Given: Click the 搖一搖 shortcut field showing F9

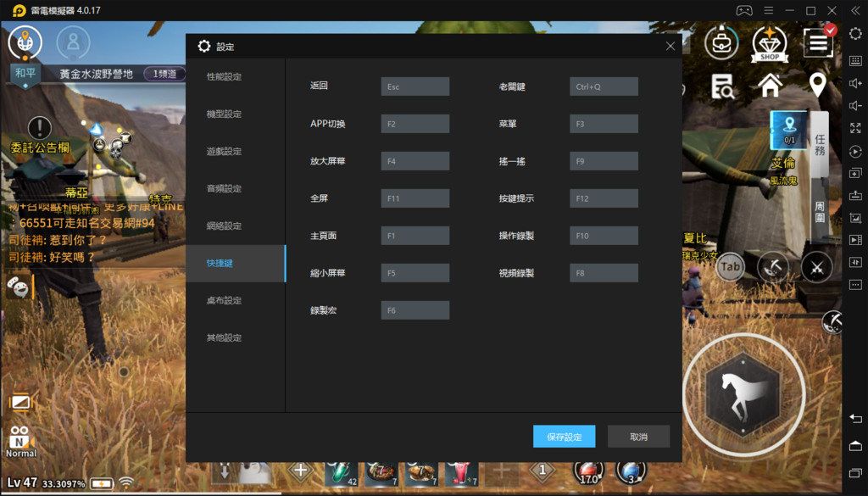Looking at the screenshot, I should (604, 161).
